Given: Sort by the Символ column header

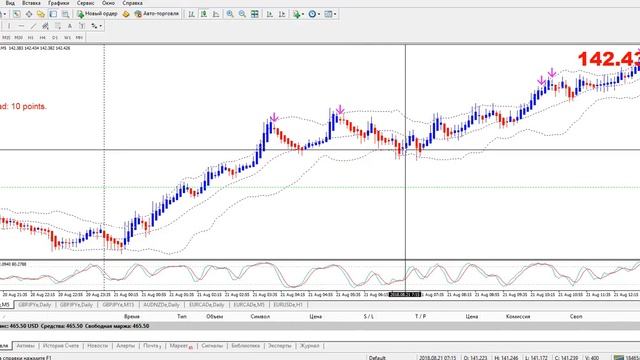Looking at the screenshot, I should (x=260, y=316).
